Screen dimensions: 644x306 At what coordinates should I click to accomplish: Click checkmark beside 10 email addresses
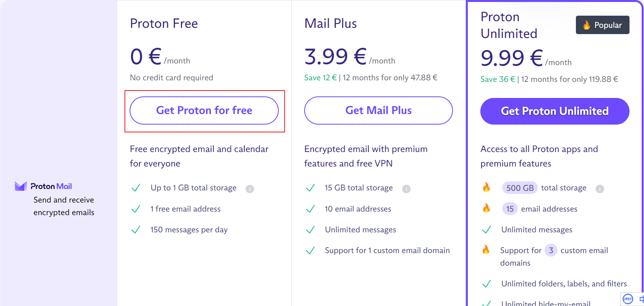(310, 209)
